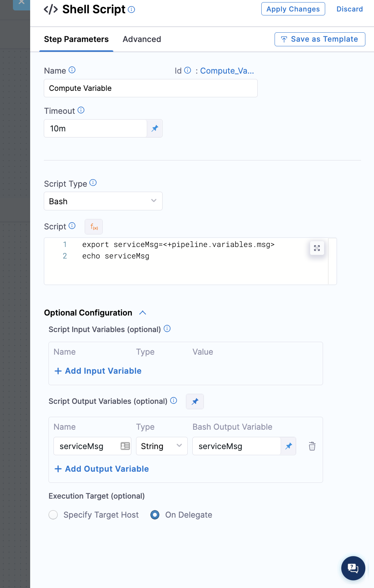Click pin icon next to Script Output Variables
This screenshot has height=588, width=374.
[x=195, y=402]
